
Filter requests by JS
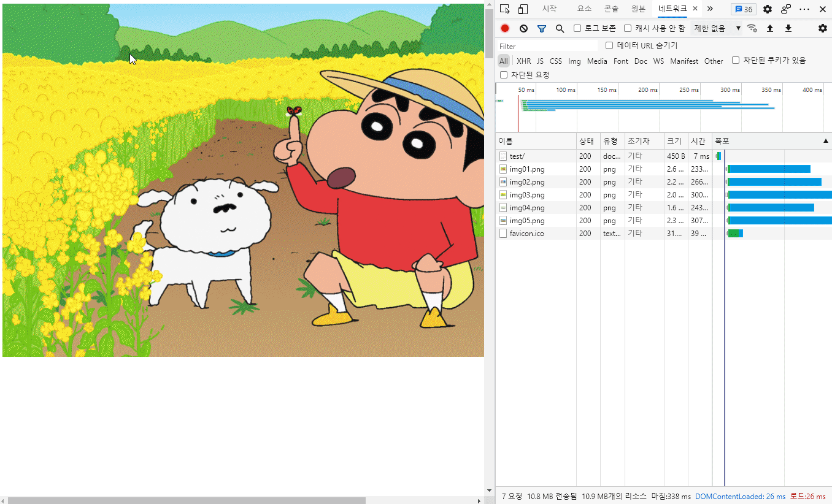coord(540,61)
